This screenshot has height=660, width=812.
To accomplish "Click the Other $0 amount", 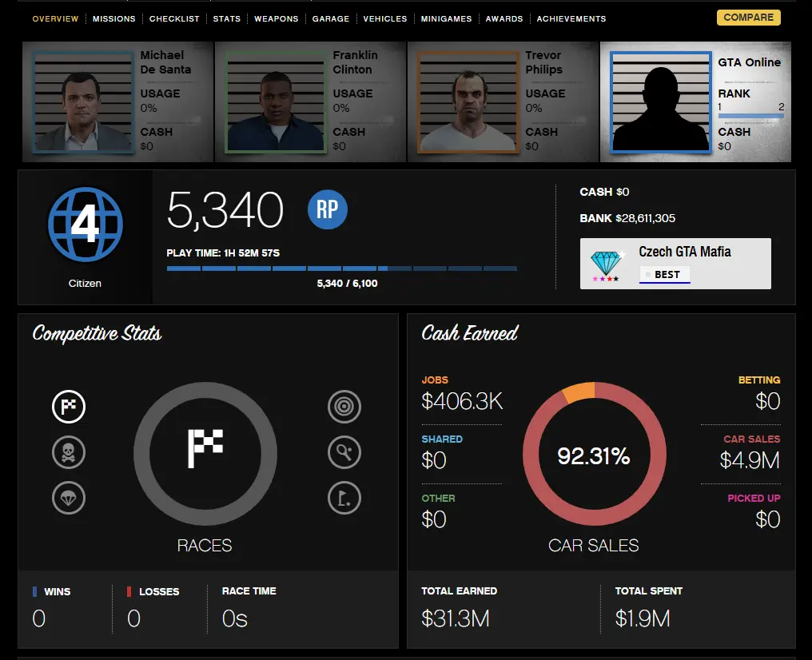I will pos(434,519).
